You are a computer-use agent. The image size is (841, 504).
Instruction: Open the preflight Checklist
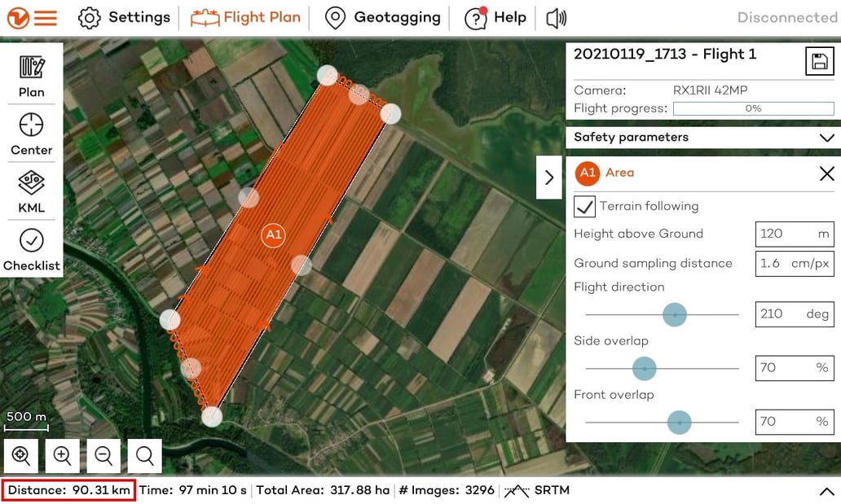(x=32, y=248)
